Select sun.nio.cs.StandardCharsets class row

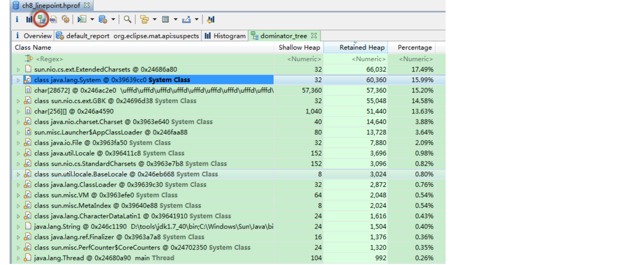tap(228, 164)
